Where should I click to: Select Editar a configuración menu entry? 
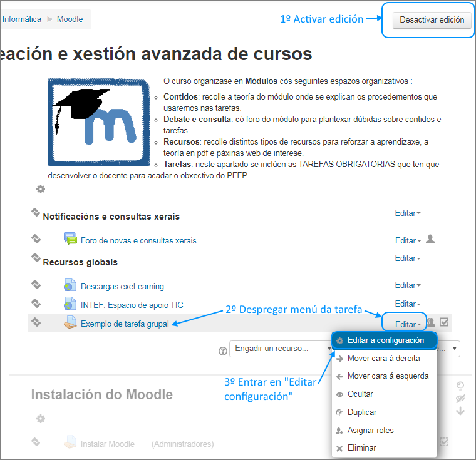click(384, 340)
